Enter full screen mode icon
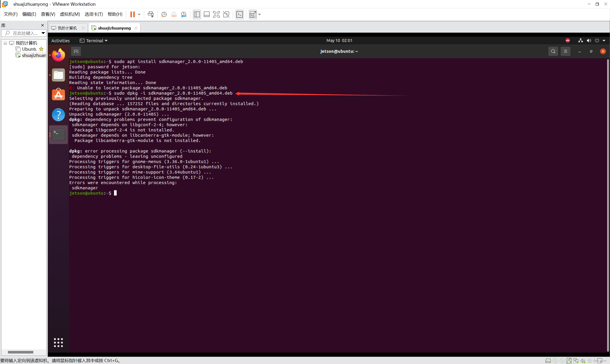This screenshot has height=364, width=610. point(216,14)
